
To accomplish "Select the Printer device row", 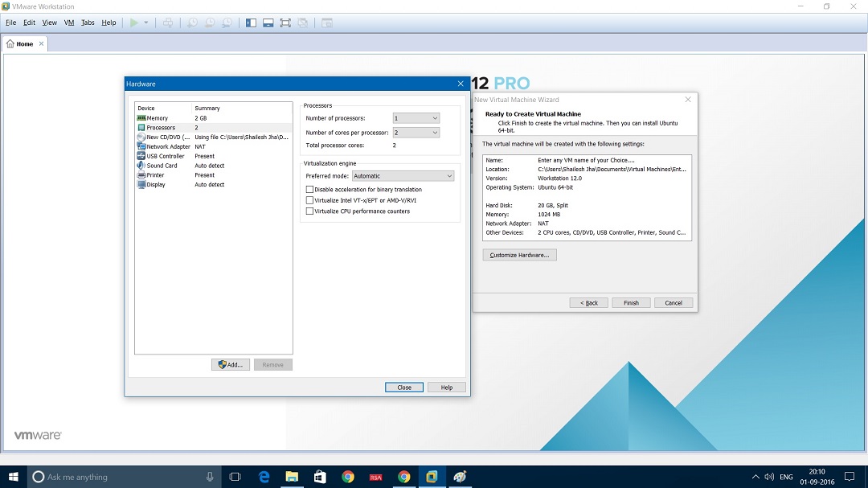I will point(214,175).
